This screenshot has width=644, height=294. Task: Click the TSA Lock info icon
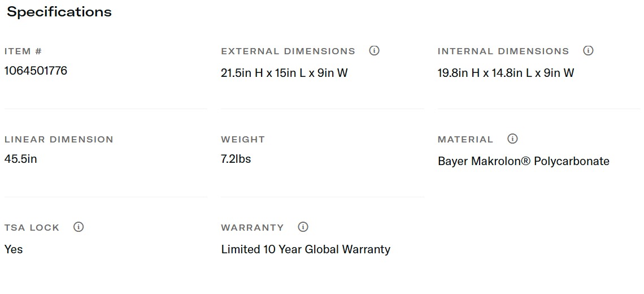point(79,227)
